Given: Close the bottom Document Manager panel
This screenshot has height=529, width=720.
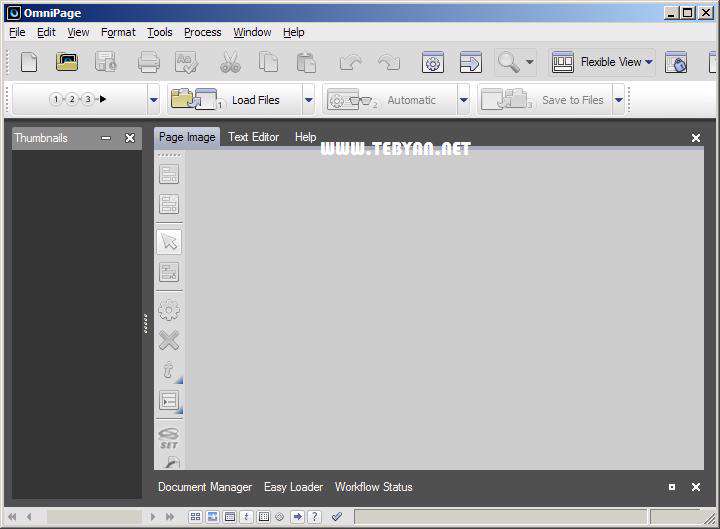Looking at the screenshot, I should point(696,487).
